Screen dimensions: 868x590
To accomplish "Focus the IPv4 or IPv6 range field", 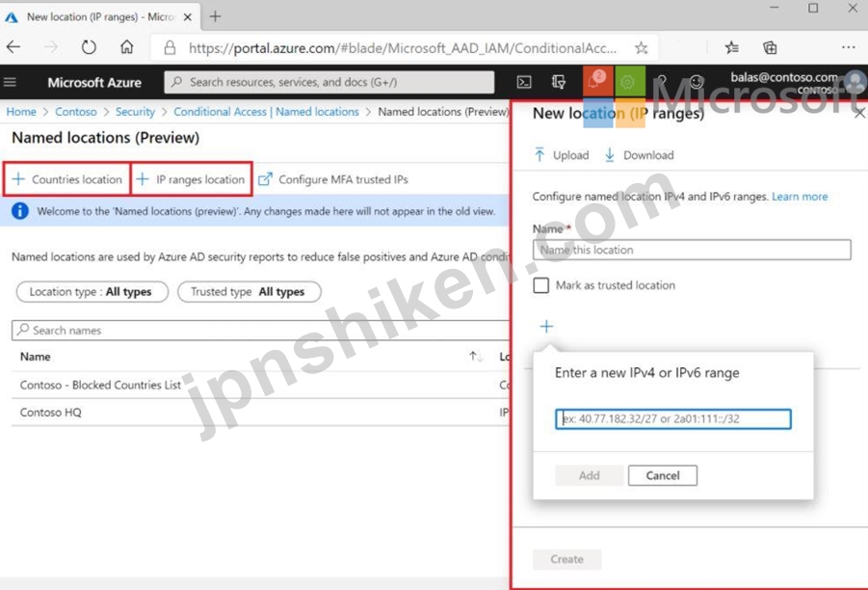I will point(673,418).
